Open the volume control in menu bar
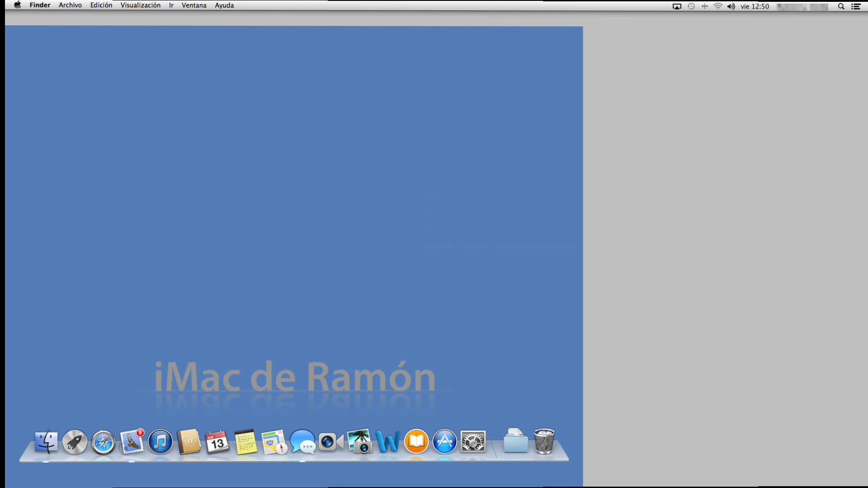 pyautogui.click(x=731, y=6)
